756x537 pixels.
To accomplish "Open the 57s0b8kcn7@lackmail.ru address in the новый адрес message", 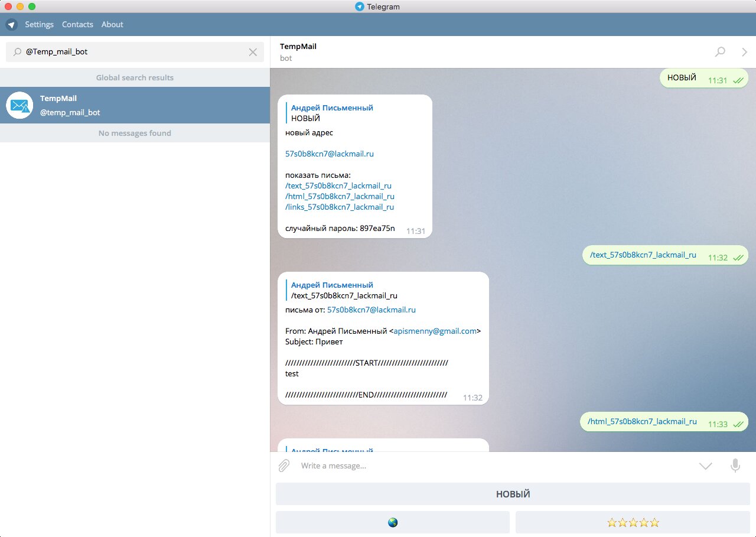I will pyautogui.click(x=330, y=154).
